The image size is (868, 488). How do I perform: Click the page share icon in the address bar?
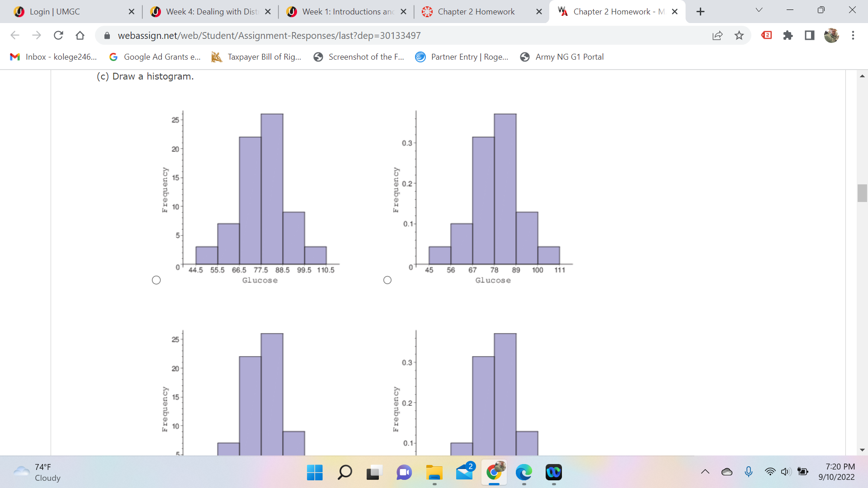[717, 35]
